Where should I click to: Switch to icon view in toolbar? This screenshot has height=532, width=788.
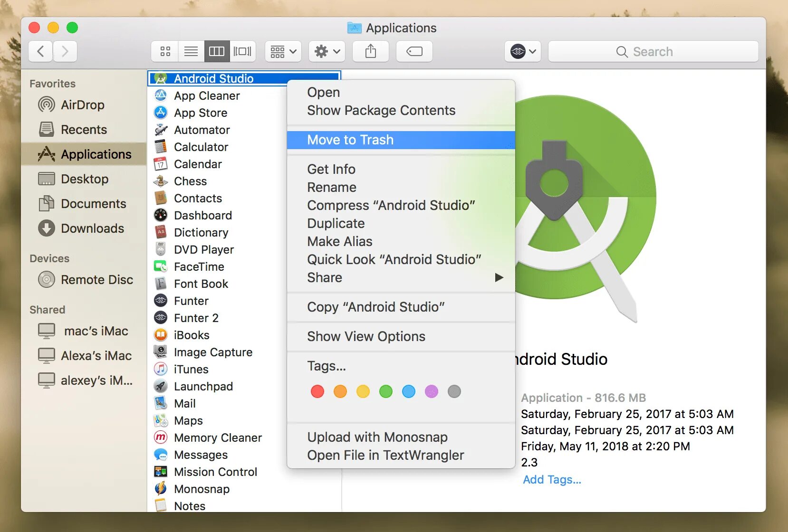pyautogui.click(x=165, y=51)
